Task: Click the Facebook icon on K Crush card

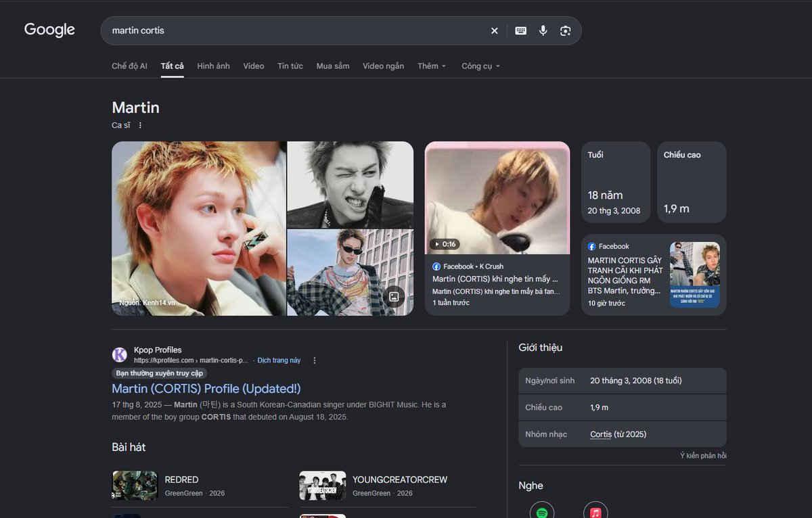Action: tap(436, 266)
